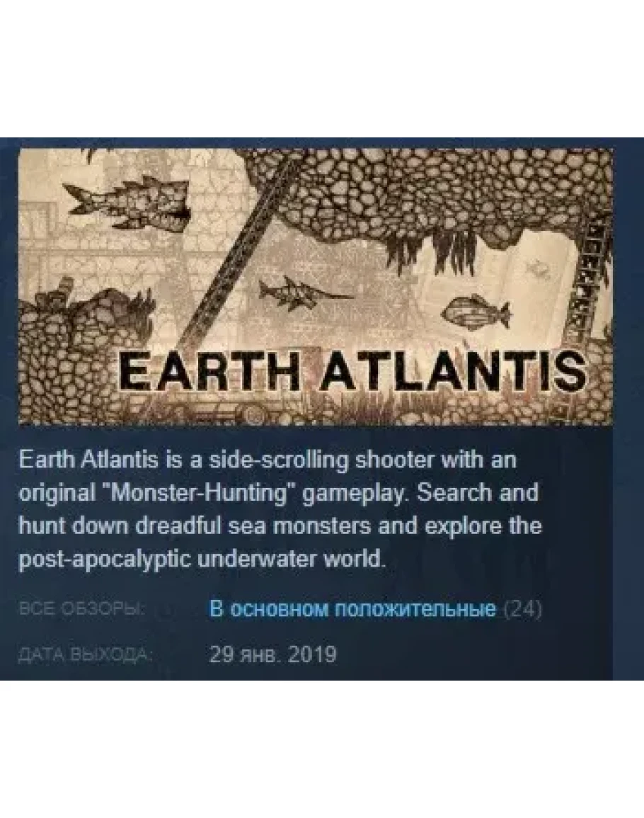Click the review count (24)

coord(523,609)
